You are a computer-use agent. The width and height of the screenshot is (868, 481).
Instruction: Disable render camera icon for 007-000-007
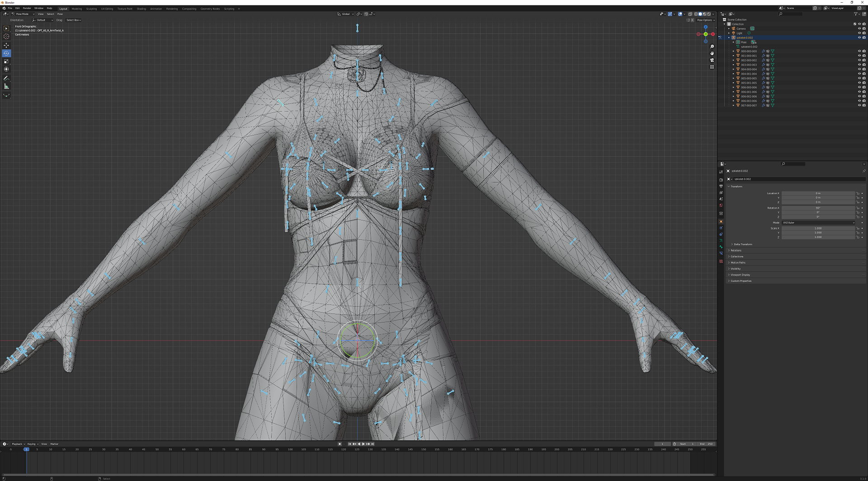864,105
